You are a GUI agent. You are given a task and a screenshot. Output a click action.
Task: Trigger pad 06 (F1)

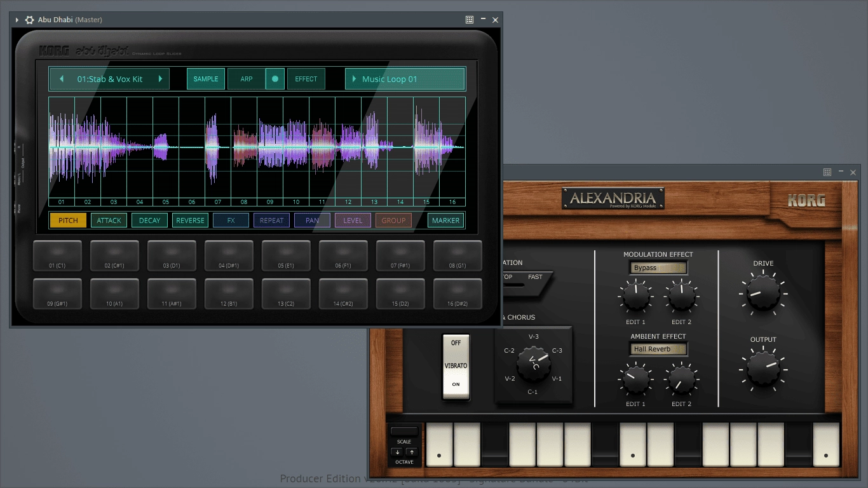click(343, 255)
